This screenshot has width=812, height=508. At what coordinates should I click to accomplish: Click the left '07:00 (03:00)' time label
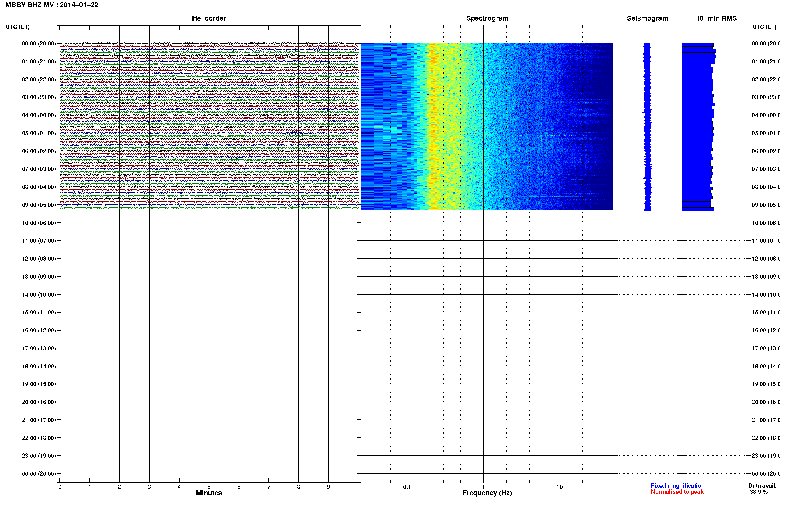coord(39,169)
